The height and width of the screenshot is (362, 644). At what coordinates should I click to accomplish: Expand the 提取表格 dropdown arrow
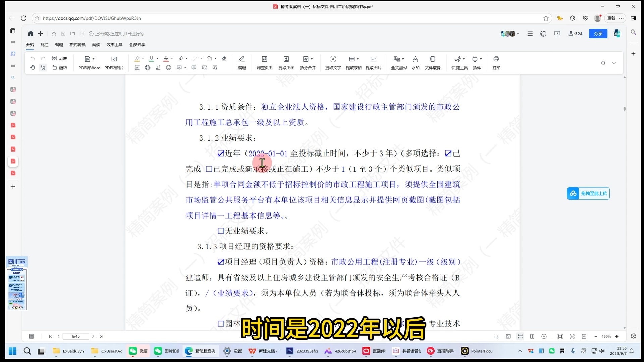pos(358,59)
